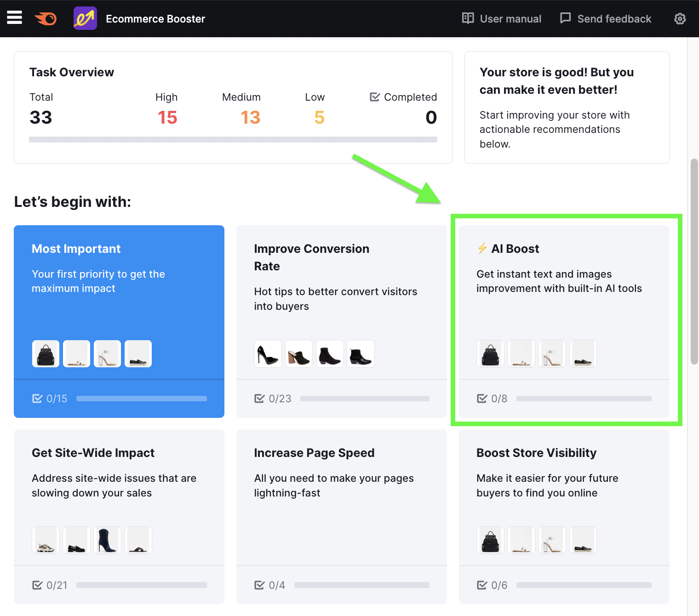This screenshot has width=699, height=616.
Task: Click the Task Overview progress bar
Action: tap(233, 139)
